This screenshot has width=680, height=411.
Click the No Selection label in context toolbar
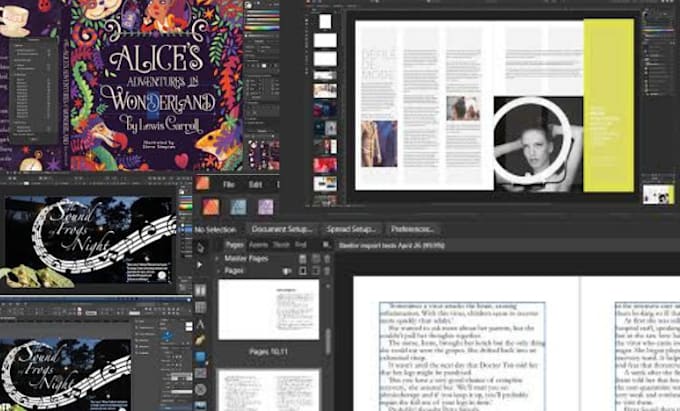pos(215,229)
